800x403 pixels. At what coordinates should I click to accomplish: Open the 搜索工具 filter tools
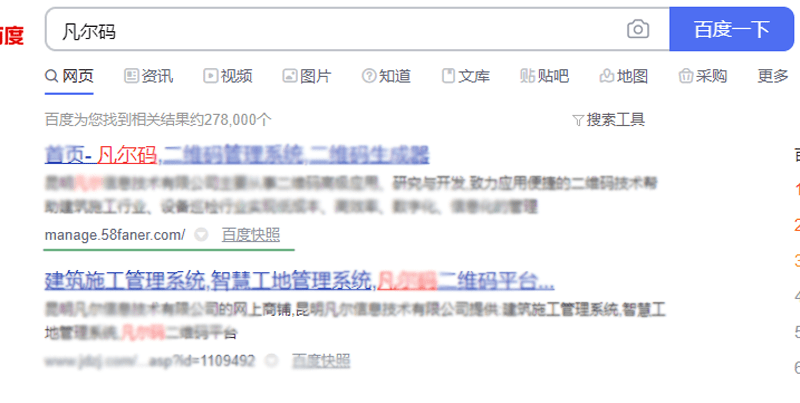[609, 120]
